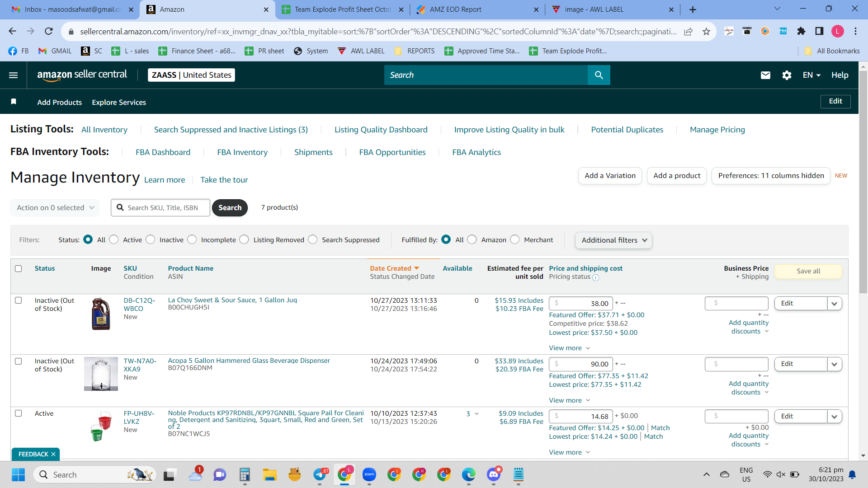The image size is (868, 488).
Task: Open the FB bookmark
Action: (x=19, y=51)
